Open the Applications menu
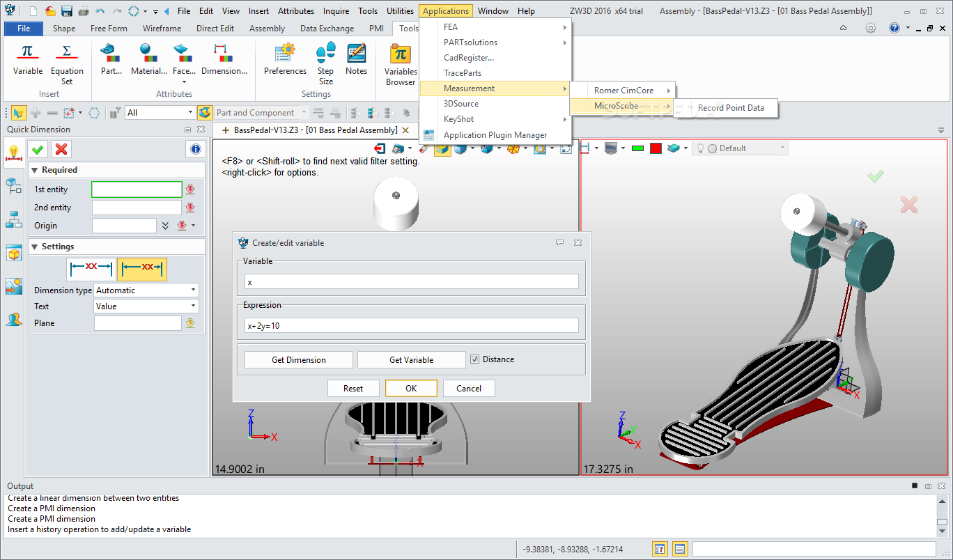Screen dimensions: 953x560 pyautogui.click(x=446, y=11)
